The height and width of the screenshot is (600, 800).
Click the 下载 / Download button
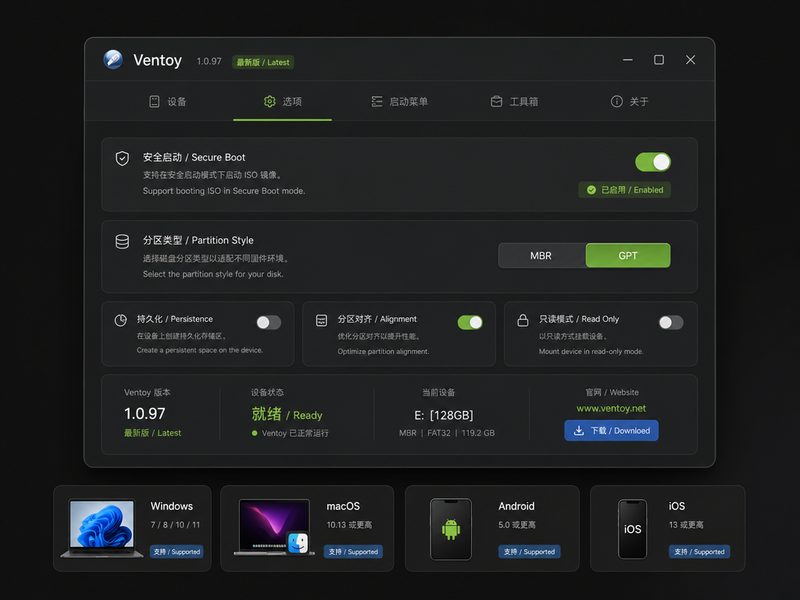coord(611,431)
